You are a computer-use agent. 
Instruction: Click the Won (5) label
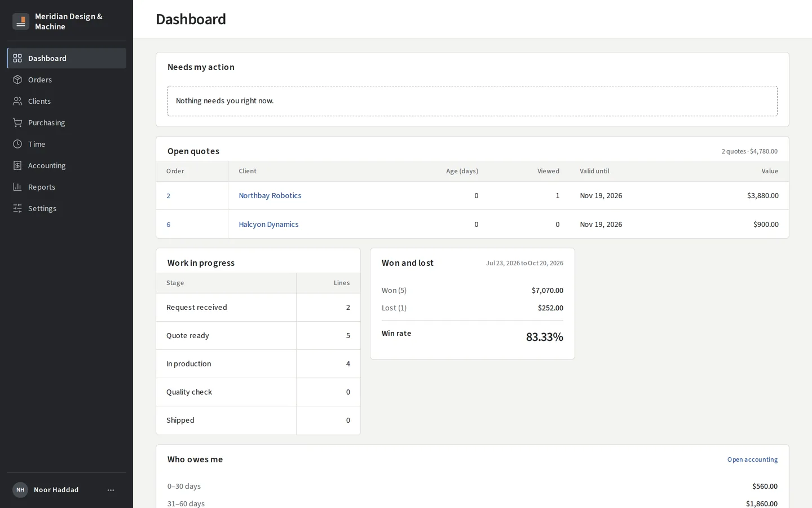pos(394,290)
